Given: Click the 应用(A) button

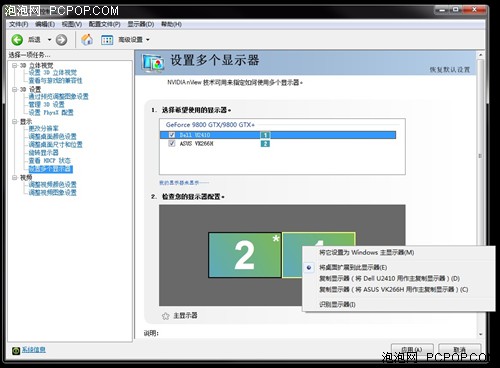Looking at the screenshot, I should (412, 349).
